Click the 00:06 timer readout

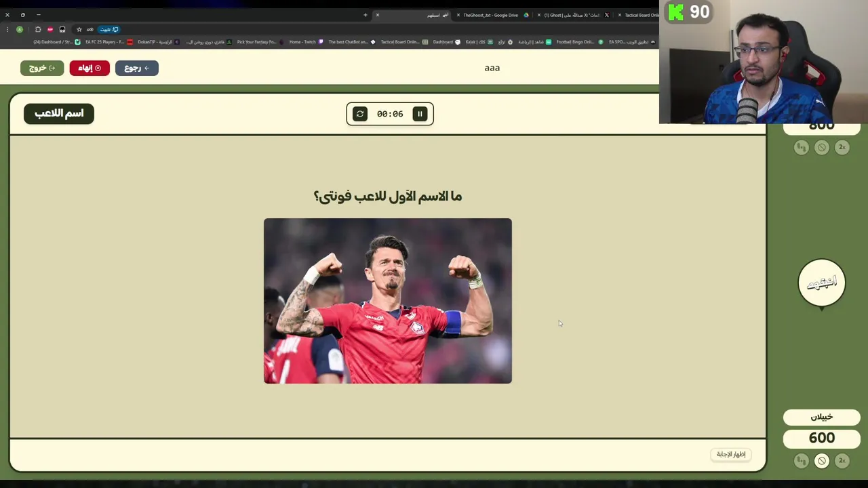click(390, 114)
